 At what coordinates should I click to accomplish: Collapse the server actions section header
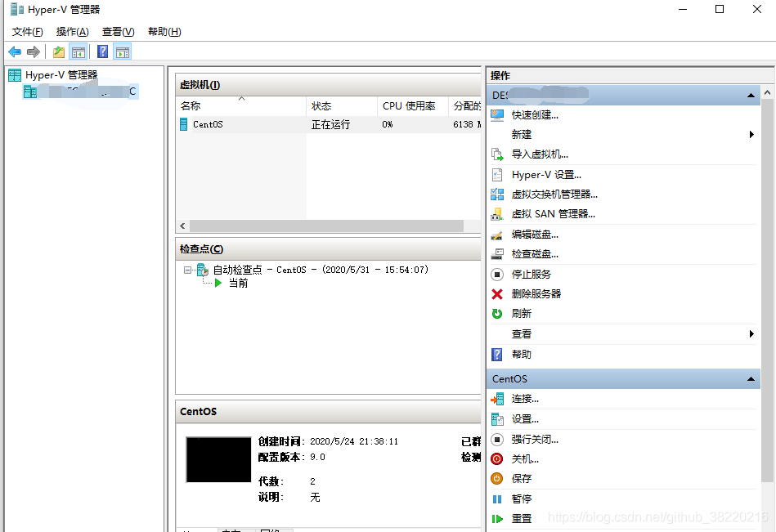[x=751, y=96]
